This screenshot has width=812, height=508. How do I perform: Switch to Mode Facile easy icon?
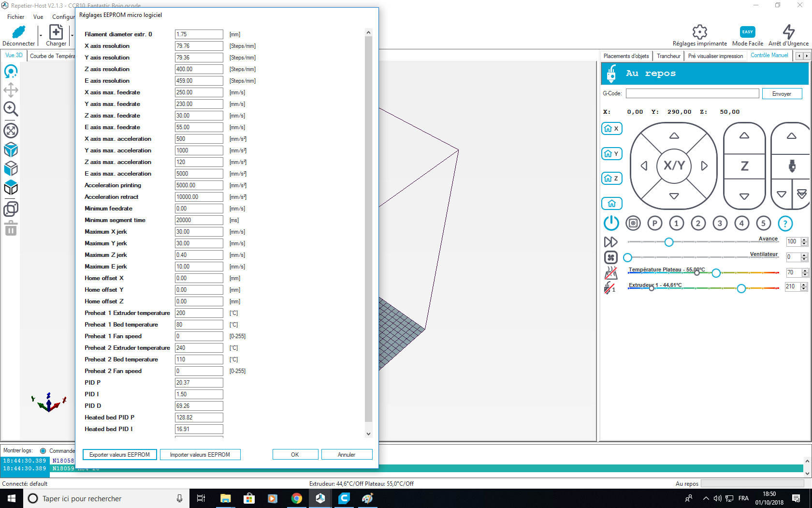[748, 32]
